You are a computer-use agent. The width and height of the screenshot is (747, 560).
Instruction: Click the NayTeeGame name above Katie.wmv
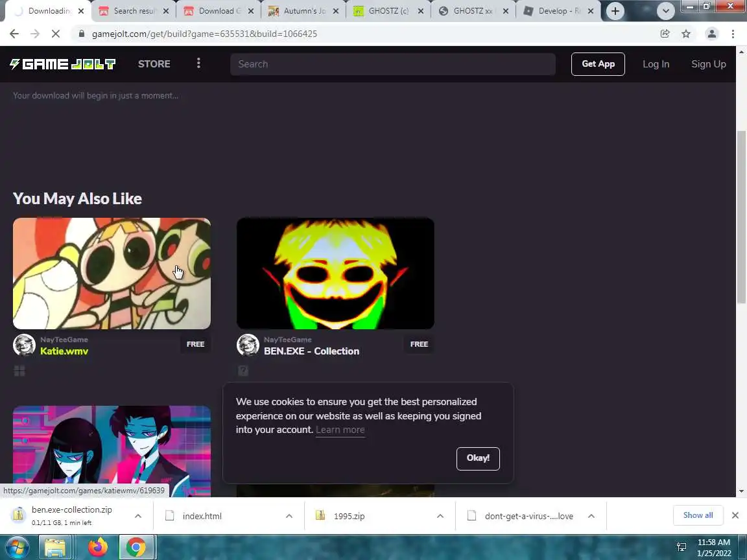[x=64, y=340]
